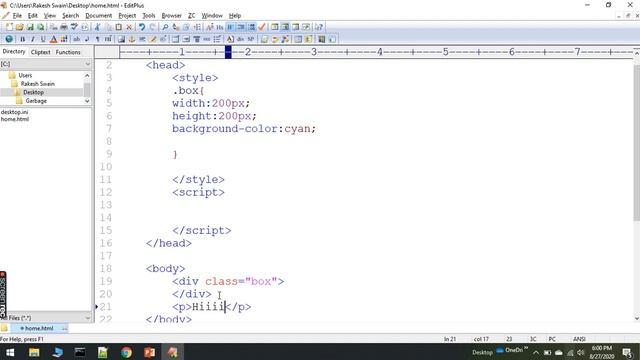The height and width of the screenshot is (360, 640).
Task: Insert anchor link icon
Action: tap(131, 39)
